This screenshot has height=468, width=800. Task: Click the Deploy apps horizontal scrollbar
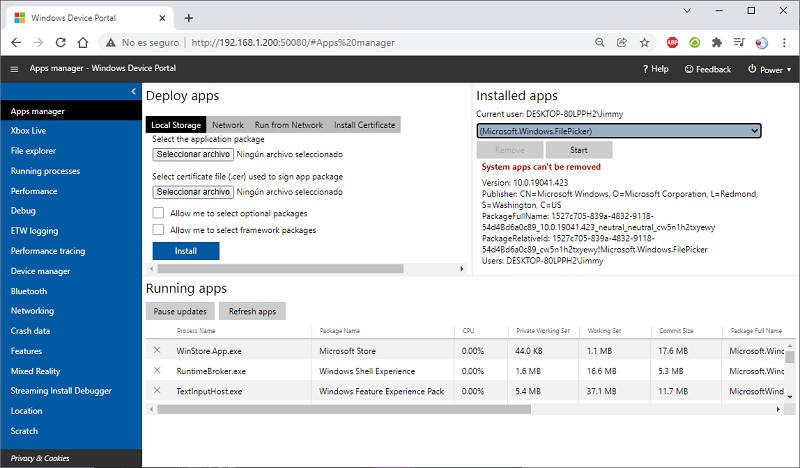(x=280, y=268)
